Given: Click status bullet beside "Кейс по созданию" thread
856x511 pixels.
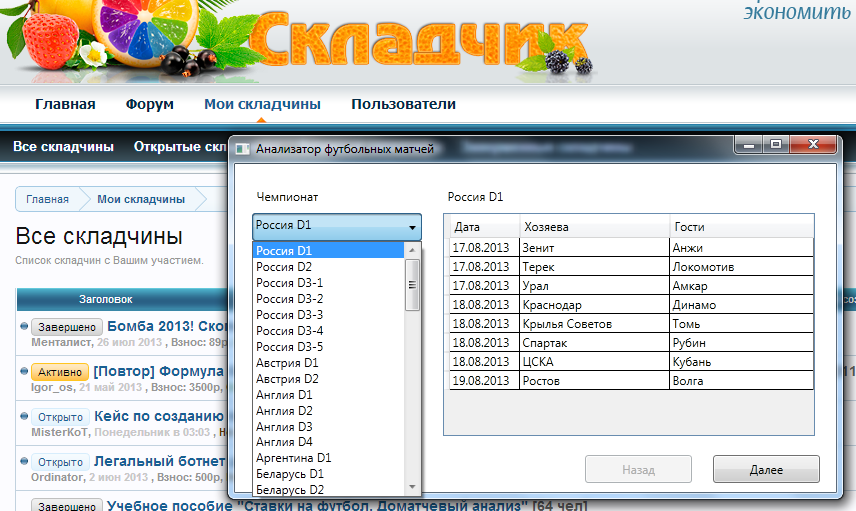Looking at the screenshot, I should [23, 416].
